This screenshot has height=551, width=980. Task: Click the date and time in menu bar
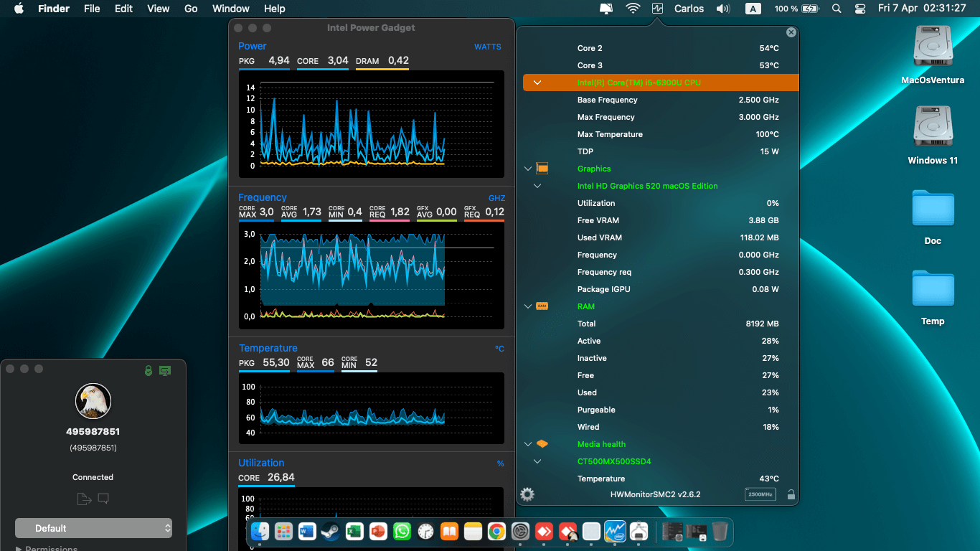(922, 9)
